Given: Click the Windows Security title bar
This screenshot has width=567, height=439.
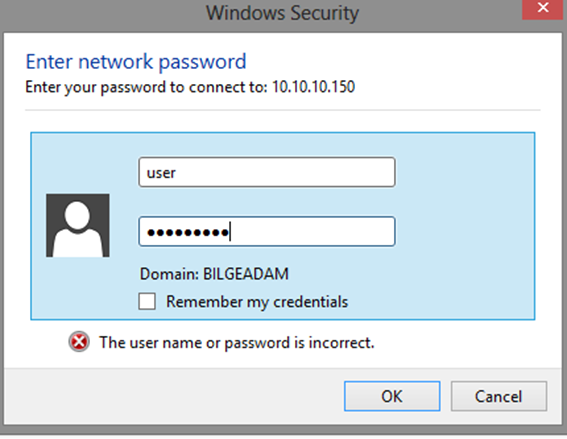Looking at the screenshot, I should (x=282, y=13).
